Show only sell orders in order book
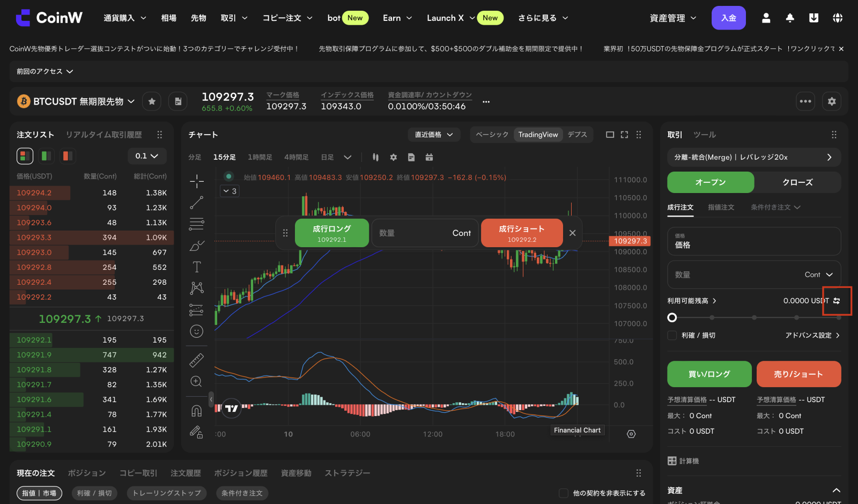The width and height of the screenshot is (858, 504). (x=67, y=156)
